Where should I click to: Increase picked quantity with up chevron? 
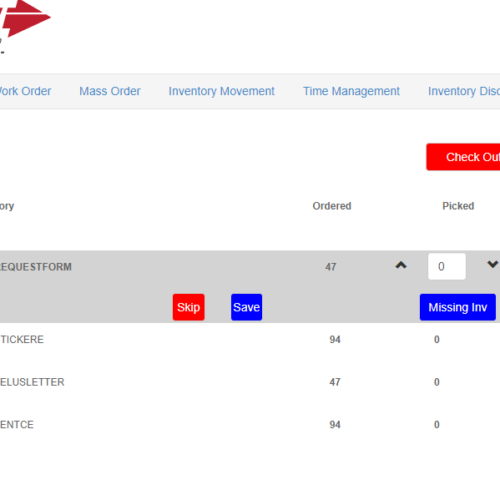(x=401, y=265)
